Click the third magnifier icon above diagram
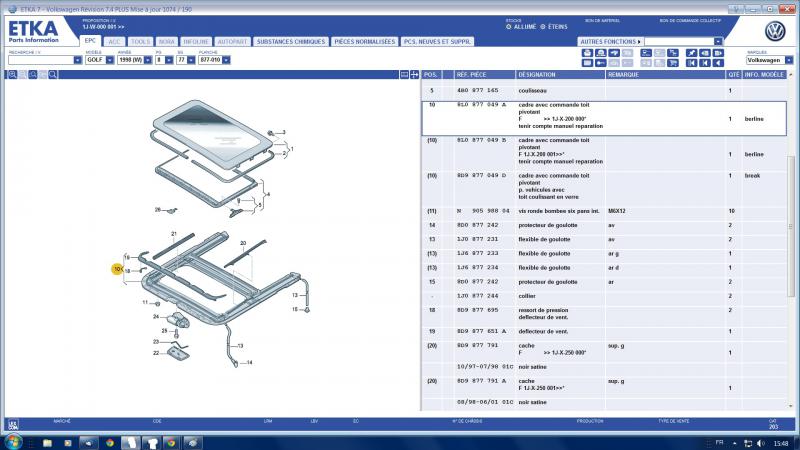The image size is (800, 450). coord(33,74)
